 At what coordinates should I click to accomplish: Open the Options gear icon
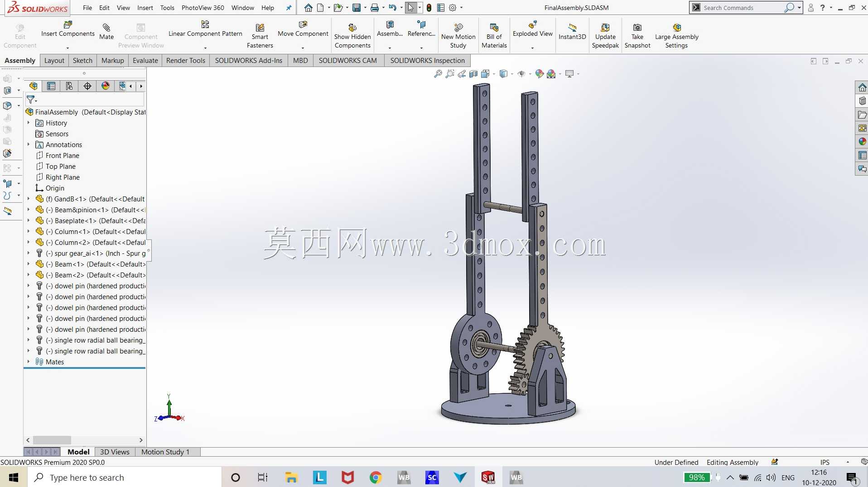[x=453, y=8]
